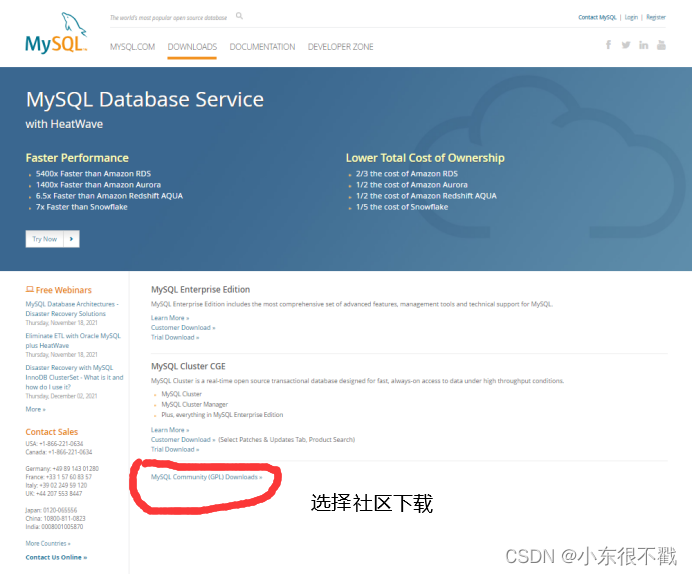This screenshot has height=575, width=692.
Task: Click 'with HeatWave' banner subtitle
Action: pos(64,124)
